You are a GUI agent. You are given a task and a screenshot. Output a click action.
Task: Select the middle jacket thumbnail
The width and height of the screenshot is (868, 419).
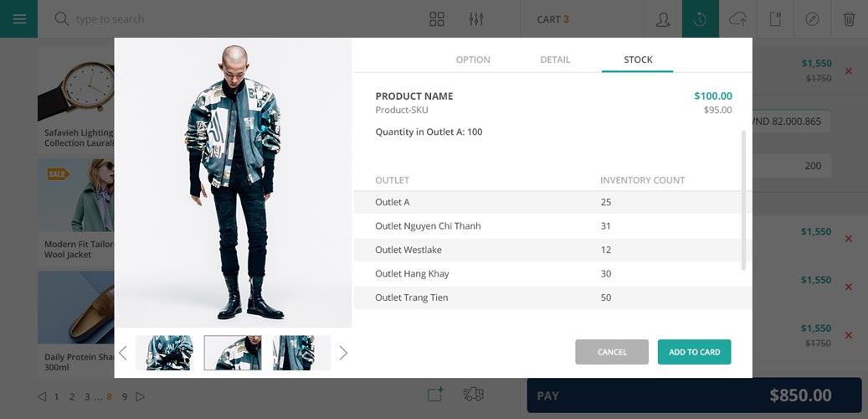tap(233, 353)
